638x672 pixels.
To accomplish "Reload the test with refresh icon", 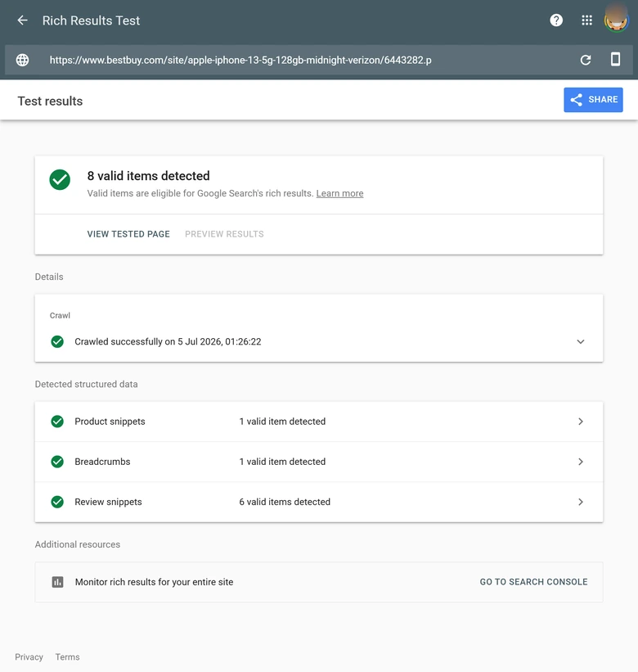I will tap(586, 60).
